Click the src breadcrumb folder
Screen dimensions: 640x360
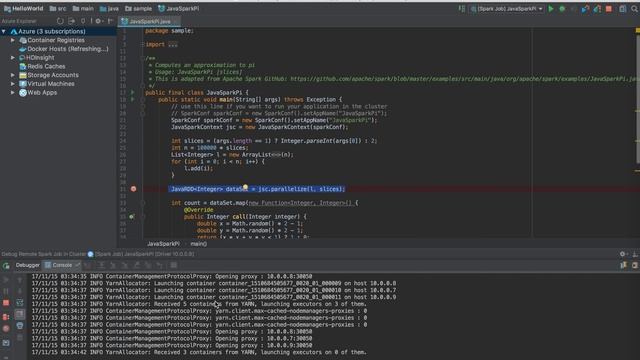58,9
